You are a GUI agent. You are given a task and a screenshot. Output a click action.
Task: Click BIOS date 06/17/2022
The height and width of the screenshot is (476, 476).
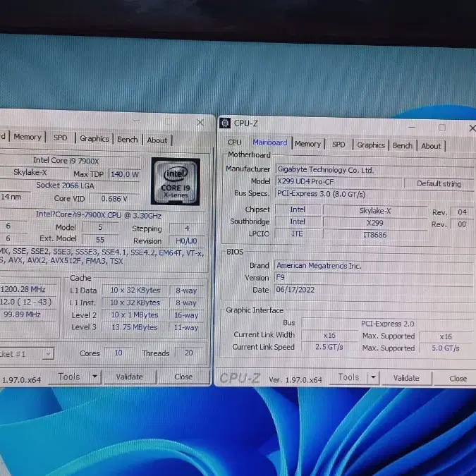point(374,290)
